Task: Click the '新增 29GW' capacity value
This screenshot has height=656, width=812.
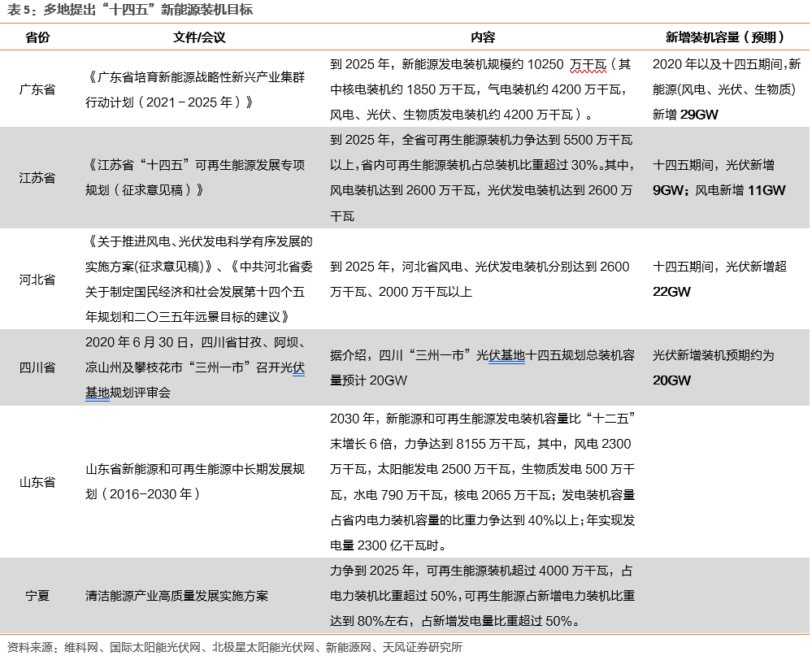Action: (685, 115)
